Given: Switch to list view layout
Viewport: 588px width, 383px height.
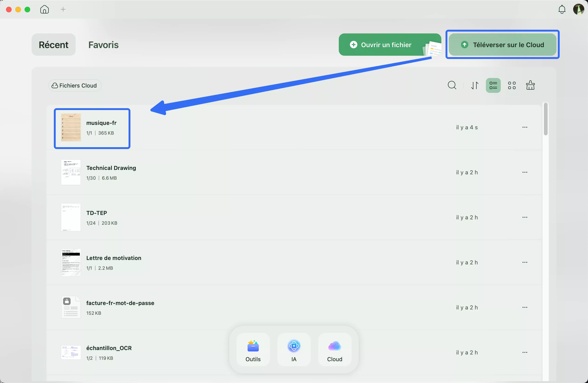Looking at the screenshot, I should tap(493, 85).
